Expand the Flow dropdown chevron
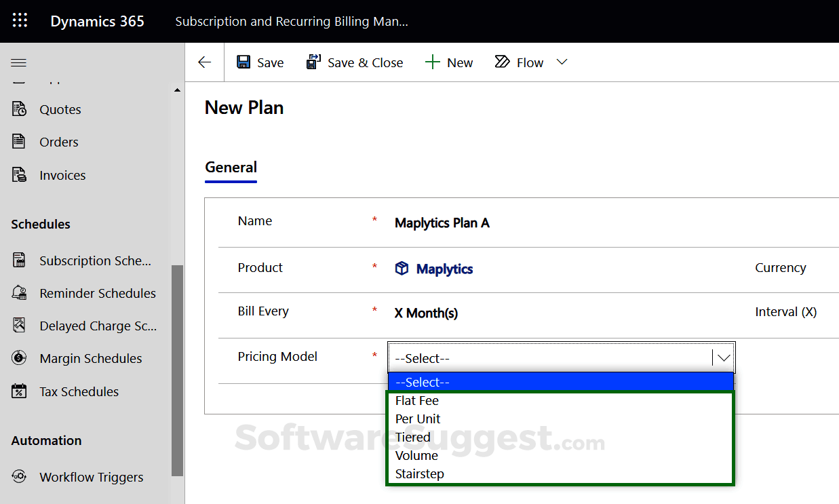This screenshot has width=839, height=504. click(x=562, y=62)
